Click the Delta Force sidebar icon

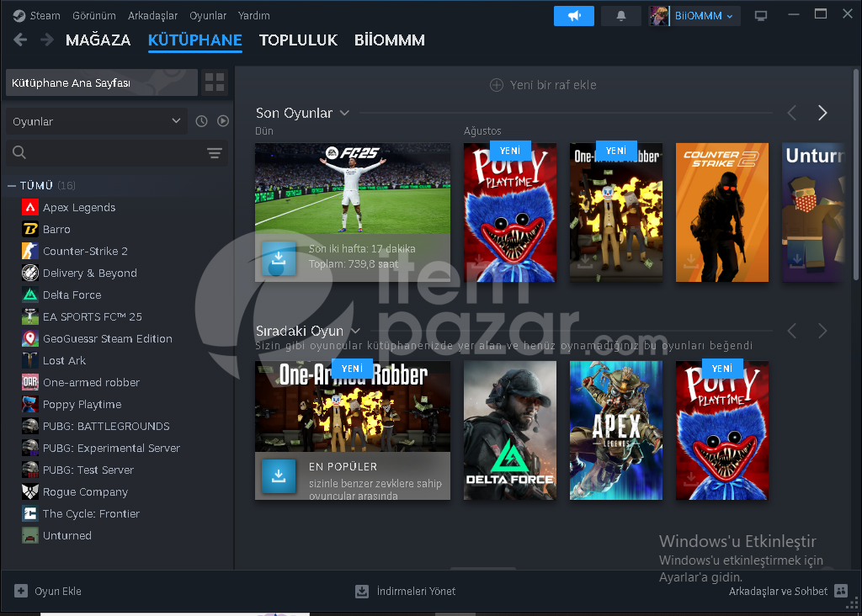tap(30, 295)
